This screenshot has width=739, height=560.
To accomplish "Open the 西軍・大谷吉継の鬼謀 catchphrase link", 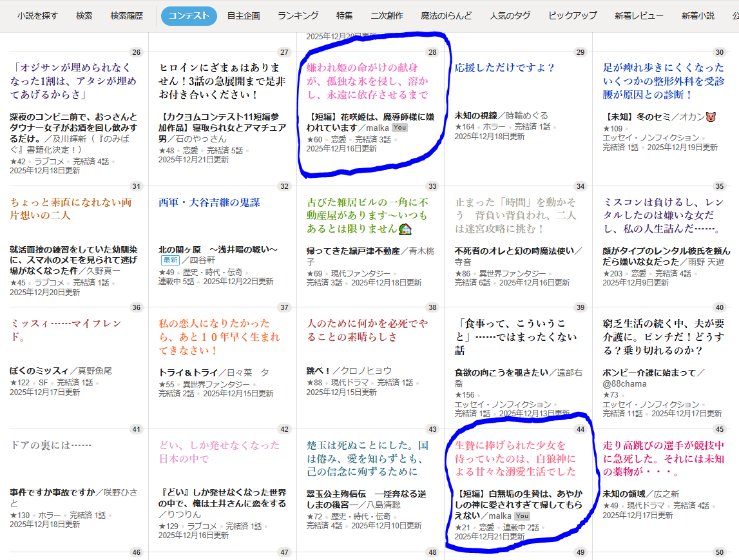I will (x=209, y=202).
